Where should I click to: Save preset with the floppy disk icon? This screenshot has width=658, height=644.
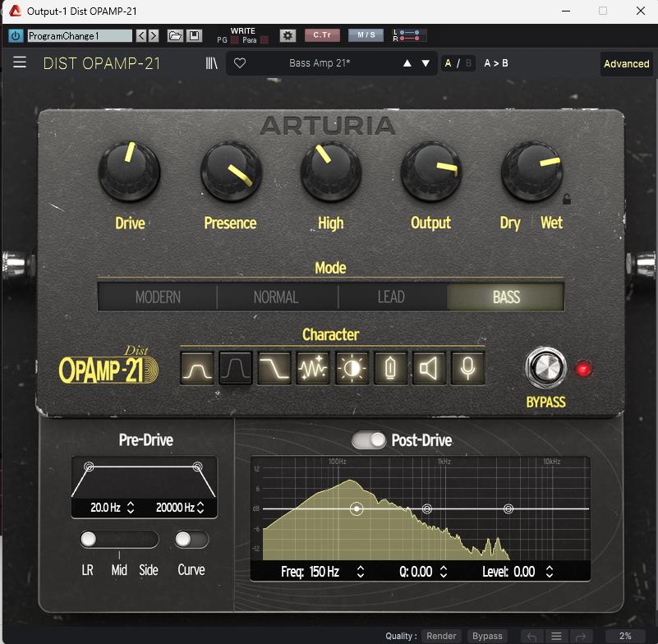(x=195, y=35)
